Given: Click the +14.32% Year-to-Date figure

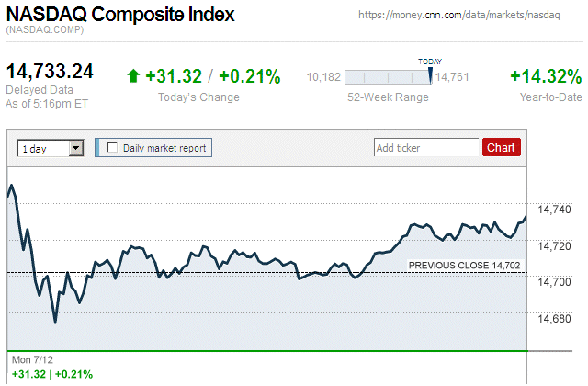Looking at the screenshot, I should (x=545, y=77).
